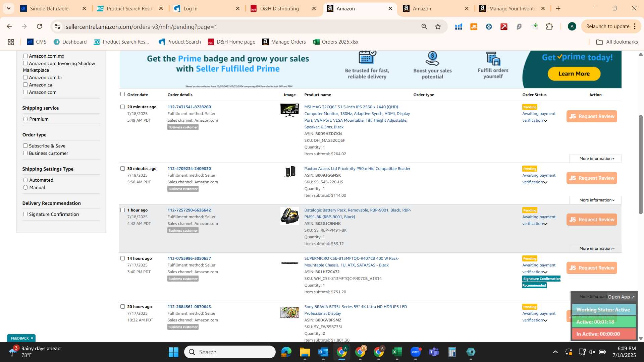This screenshot has width=644, height=362.
Task: Open the Manage Orders bookmark
Action: [284, 42]
